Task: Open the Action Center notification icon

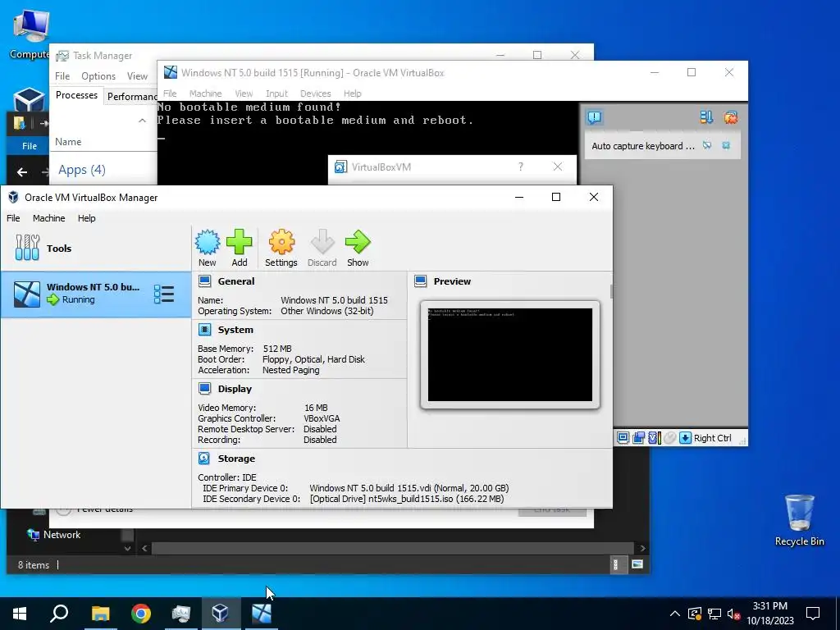Action: click(813, 614)
